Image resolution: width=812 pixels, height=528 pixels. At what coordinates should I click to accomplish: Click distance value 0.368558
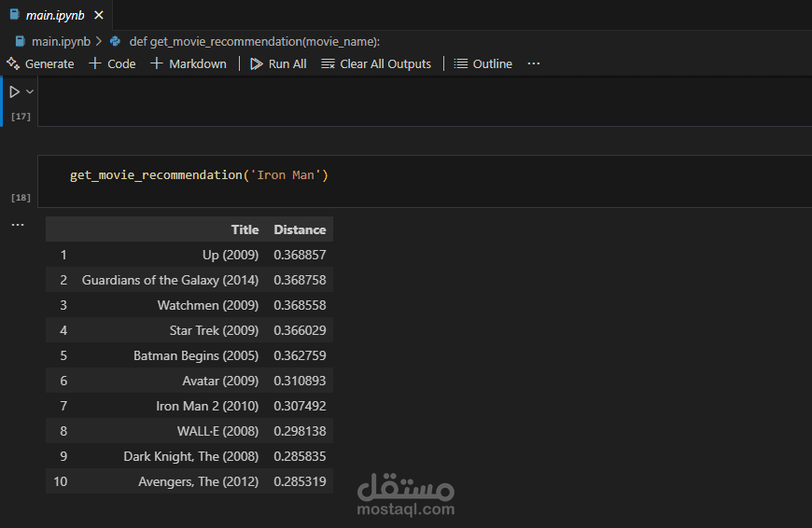pos(300,305)
